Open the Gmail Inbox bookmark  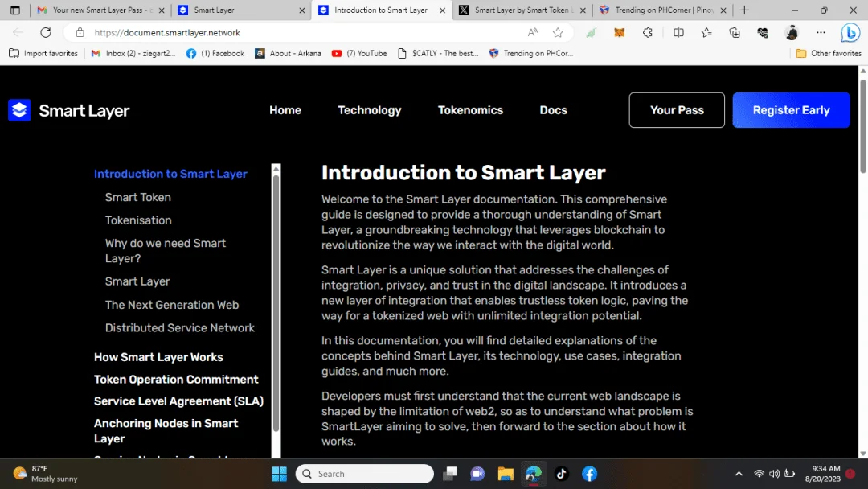pos(133,53)
